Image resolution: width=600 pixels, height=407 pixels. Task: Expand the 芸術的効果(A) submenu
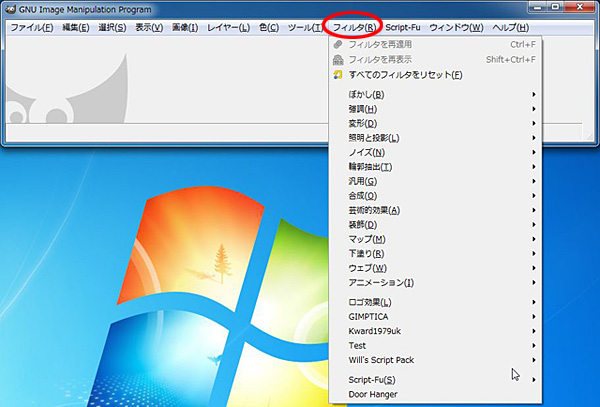[x=434, y=210]
